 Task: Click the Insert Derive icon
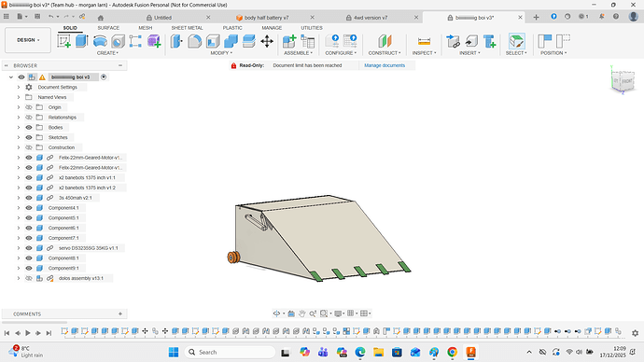(453, 41)
